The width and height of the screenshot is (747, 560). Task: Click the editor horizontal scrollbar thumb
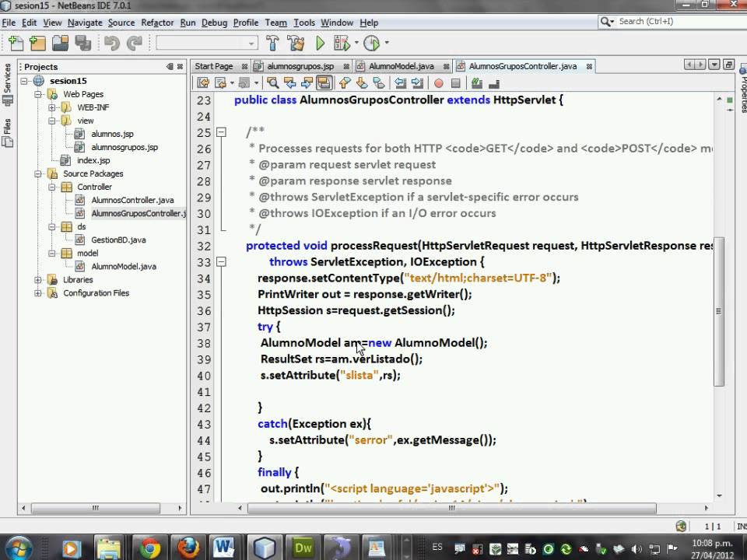point(451,508)
